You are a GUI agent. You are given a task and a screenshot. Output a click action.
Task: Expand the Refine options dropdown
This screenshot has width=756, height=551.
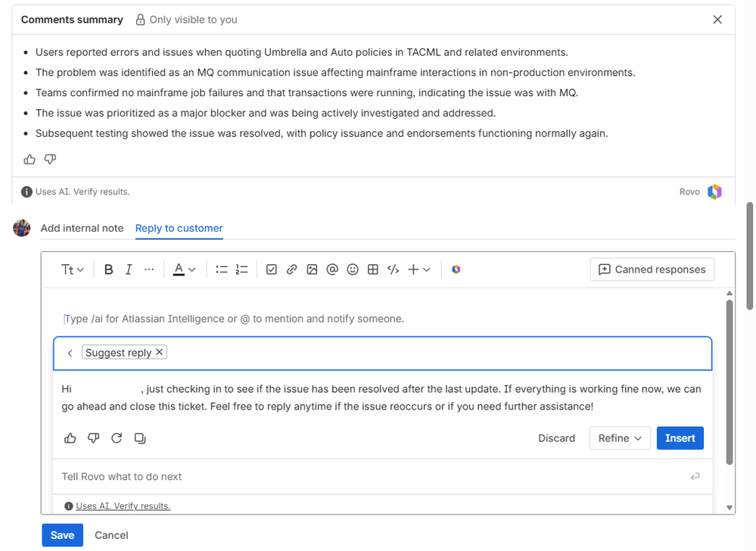[x=620, y=438]
